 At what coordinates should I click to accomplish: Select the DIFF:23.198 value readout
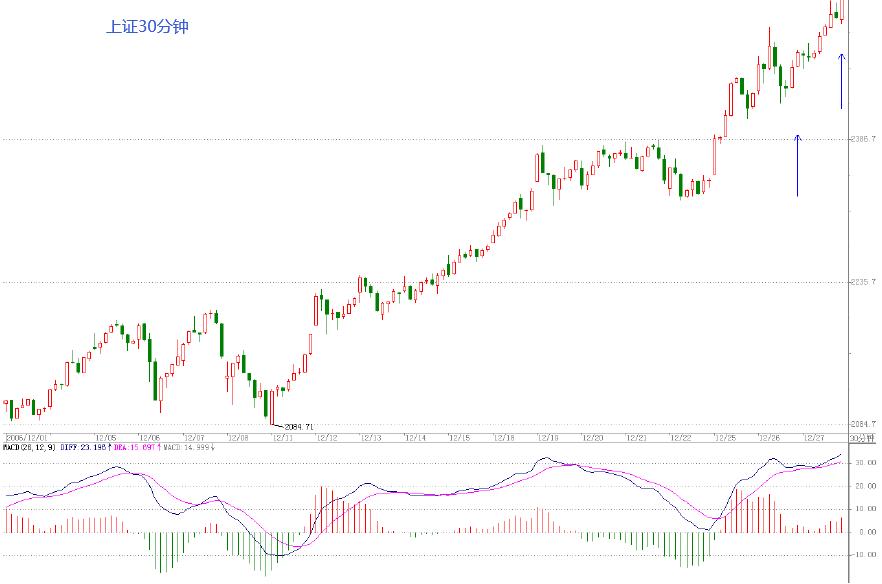[x=83, y=447]
